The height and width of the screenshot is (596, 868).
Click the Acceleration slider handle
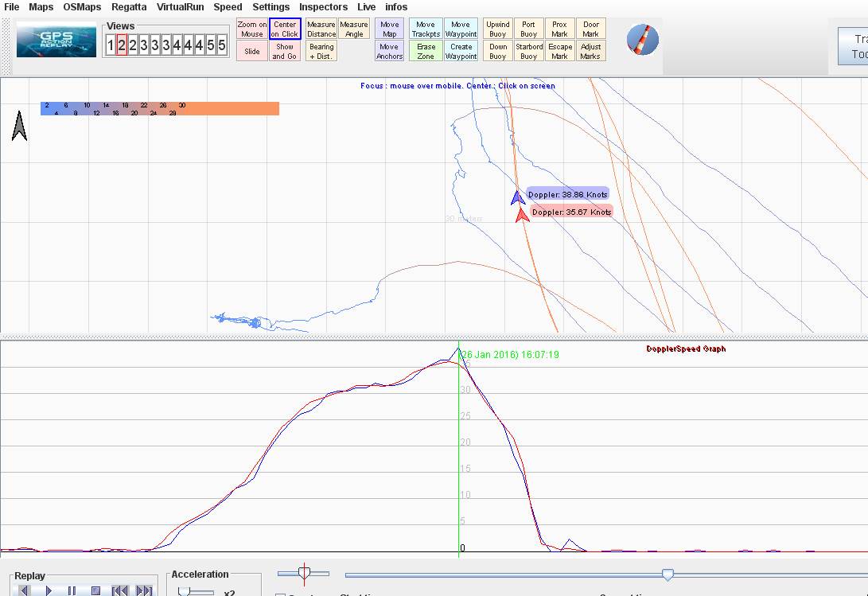pos(184,591)
